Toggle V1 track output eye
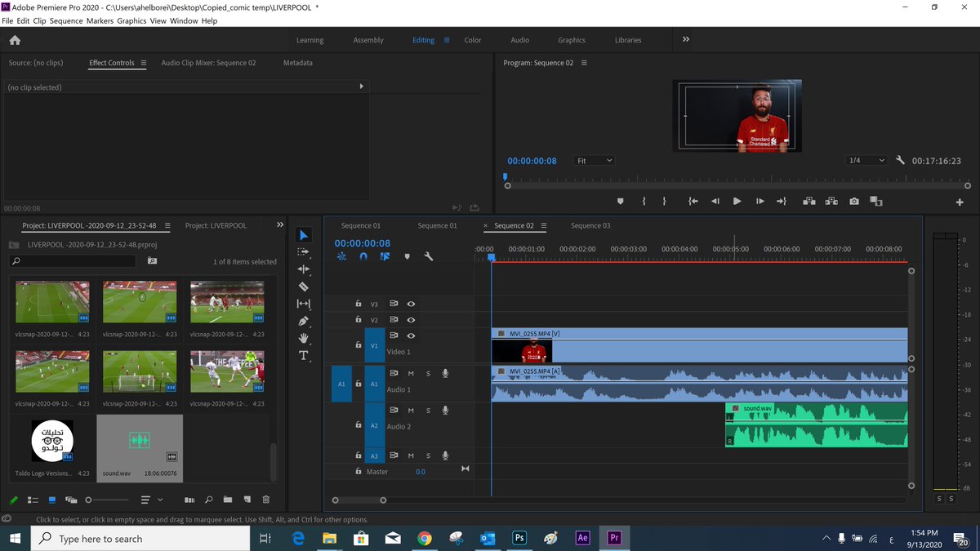980x551 pixels. [411, 335]
